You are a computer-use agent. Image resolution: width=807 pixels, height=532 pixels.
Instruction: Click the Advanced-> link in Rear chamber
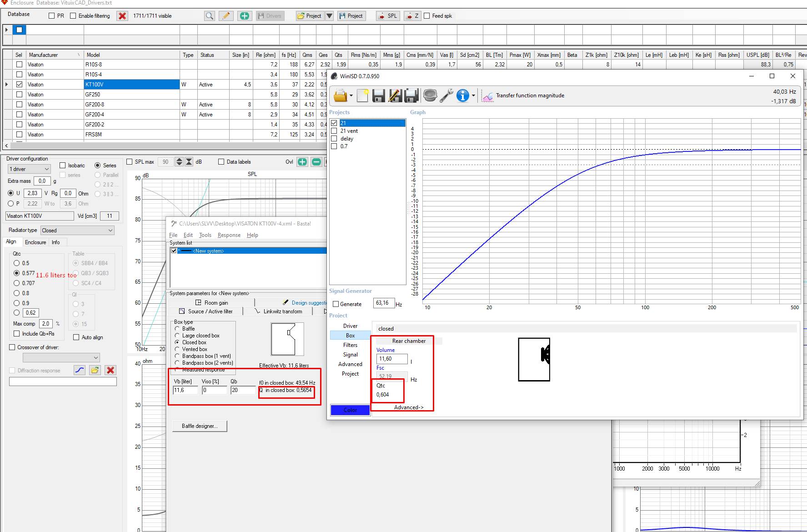click(x=408, y=407)
